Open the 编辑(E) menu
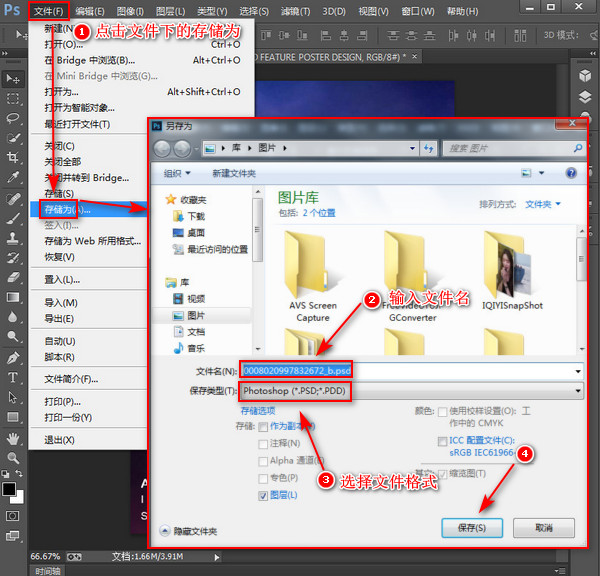 click(x=90, y=11)
